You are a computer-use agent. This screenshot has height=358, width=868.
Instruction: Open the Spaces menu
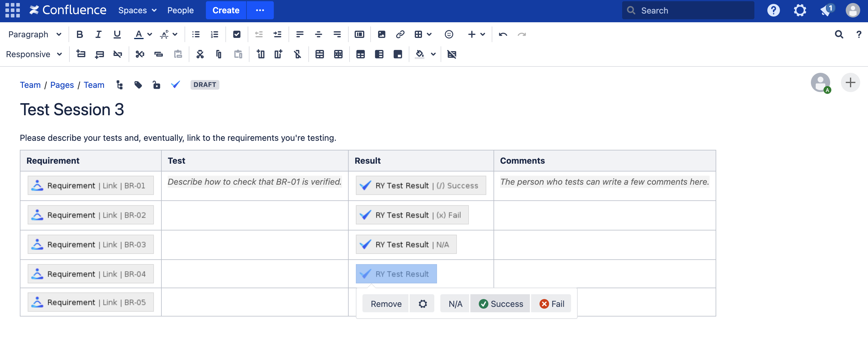tap(137, 11)
